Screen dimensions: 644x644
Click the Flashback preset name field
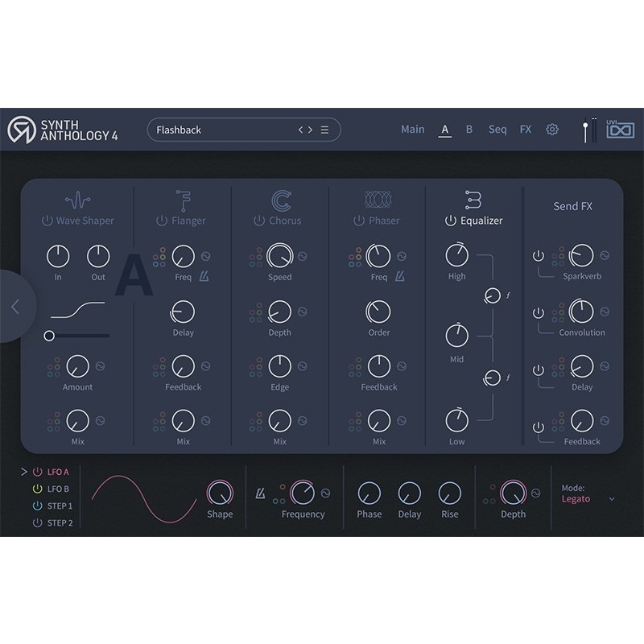click(244, 130)
